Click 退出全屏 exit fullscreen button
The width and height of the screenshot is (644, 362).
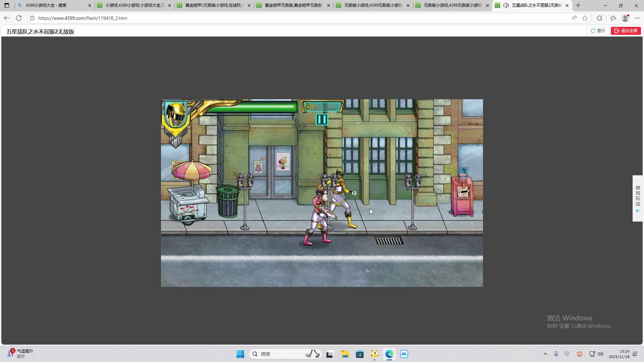click(626, 31)
